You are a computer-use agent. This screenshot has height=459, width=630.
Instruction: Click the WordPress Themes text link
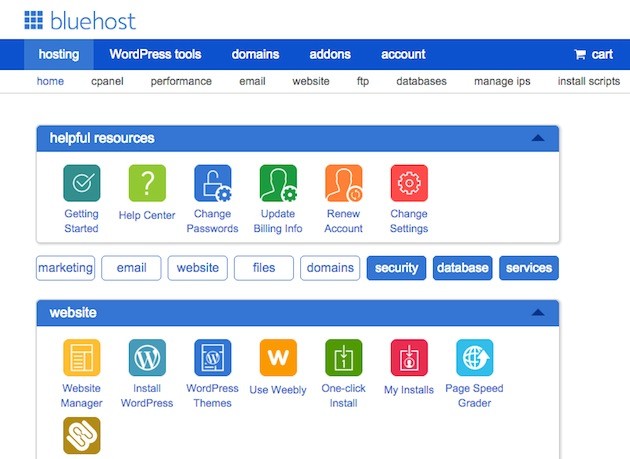pos(213,395)
